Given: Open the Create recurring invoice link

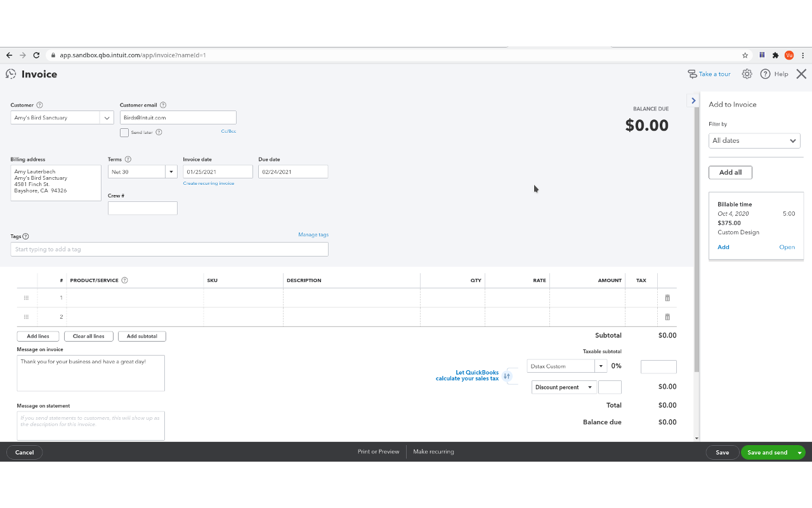Looking at the screenshot, I should click(209, 182).
